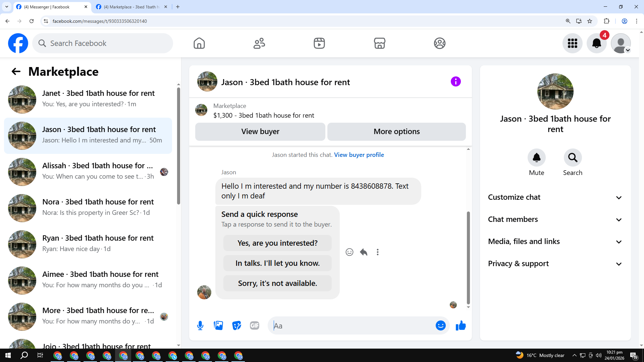Expand Chat members section
The width and height of the screenshot is (644, 362).
pos(555,220)
